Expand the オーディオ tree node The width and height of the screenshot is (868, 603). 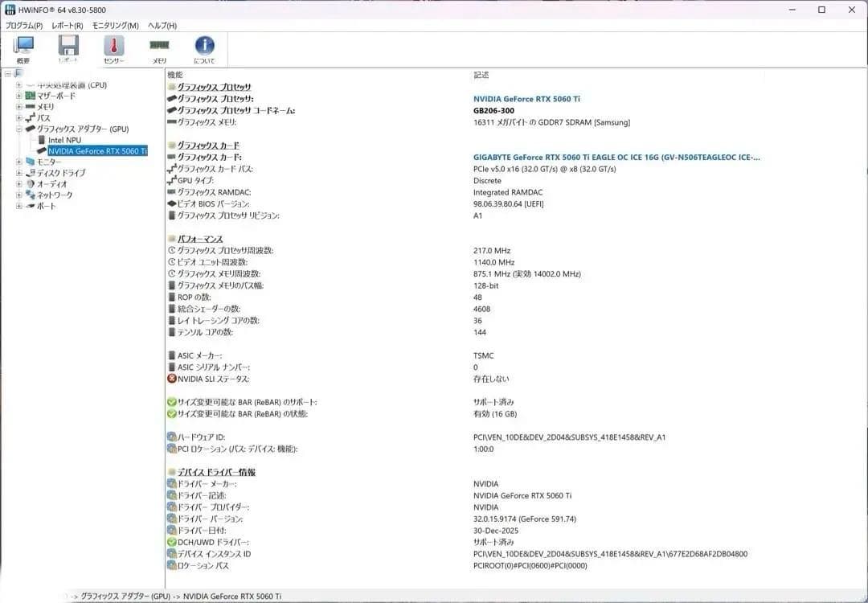(18, 184)
